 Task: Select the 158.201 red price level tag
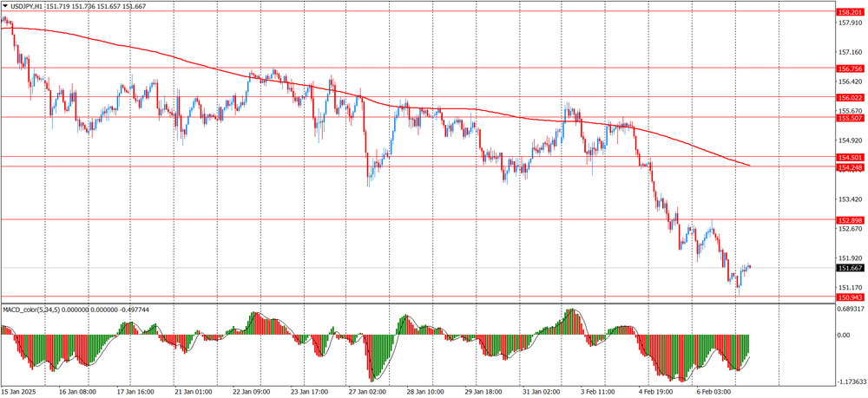849,12
